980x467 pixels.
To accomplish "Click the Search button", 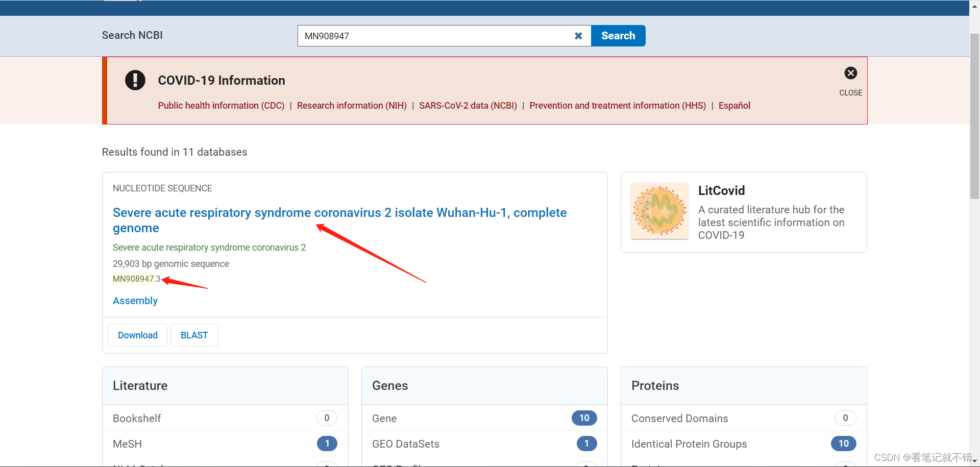I will click(618, 36).
